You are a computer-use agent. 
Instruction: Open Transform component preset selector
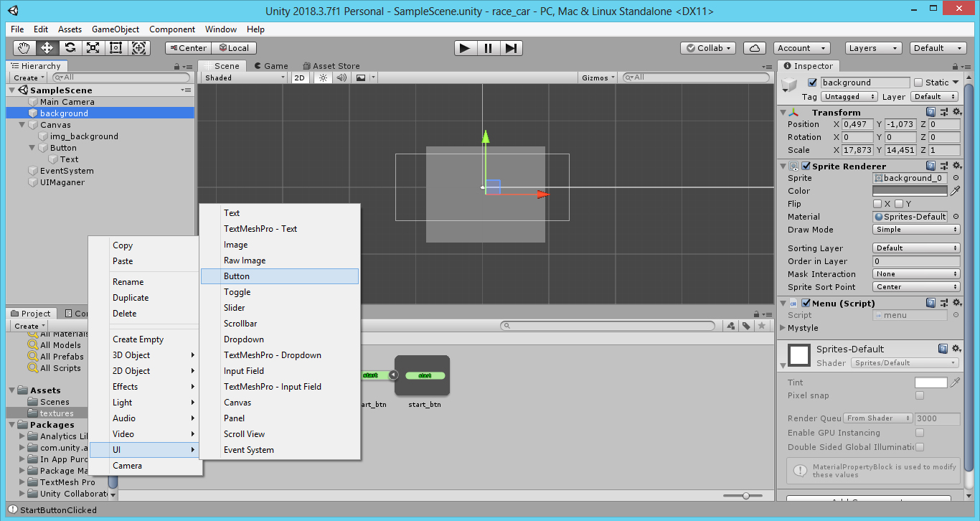tap(943, 113)
